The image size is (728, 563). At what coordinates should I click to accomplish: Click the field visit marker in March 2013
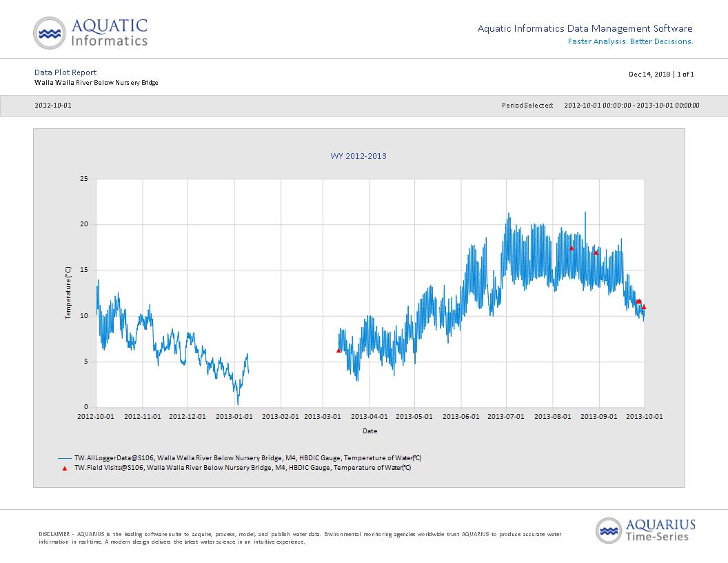pos(338,350)
